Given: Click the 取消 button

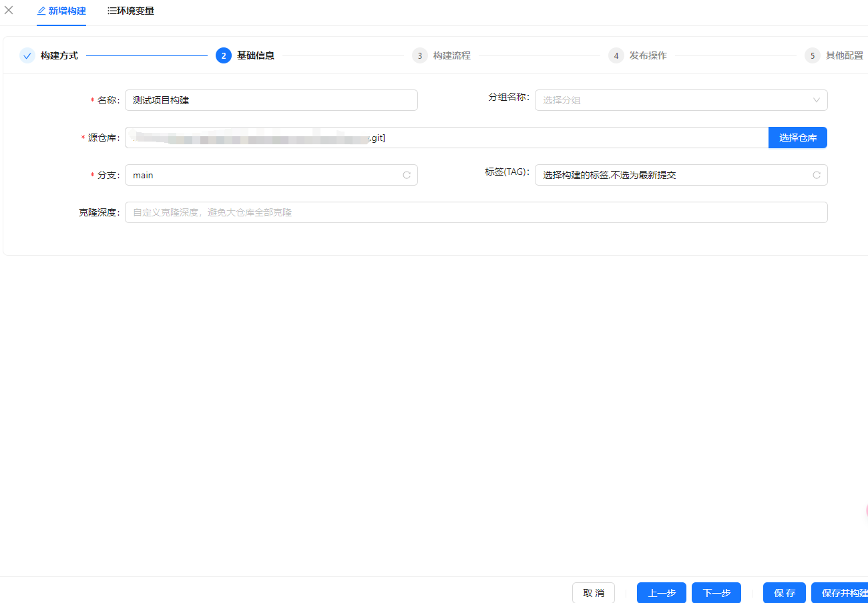Looking at the screenshot, I should click(x=594, y=593).
